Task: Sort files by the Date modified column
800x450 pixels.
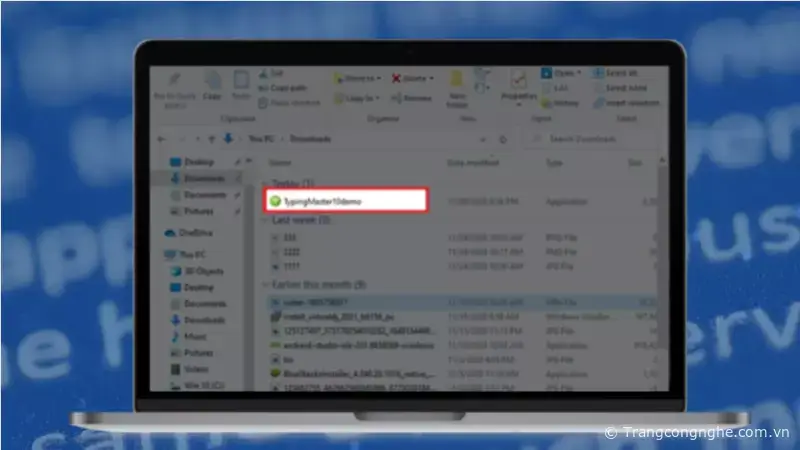Action: click(473, 161)
